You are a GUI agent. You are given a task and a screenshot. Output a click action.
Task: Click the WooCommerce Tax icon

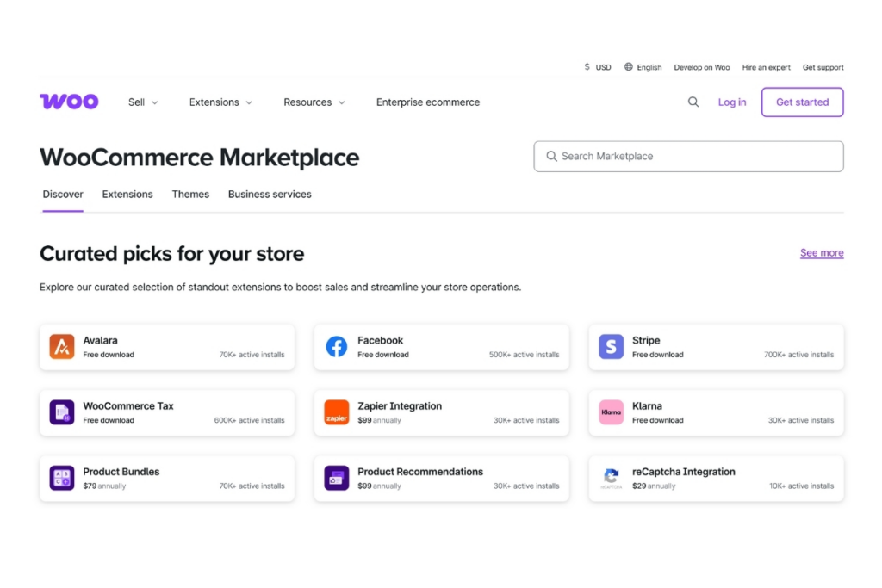[62, 412]
